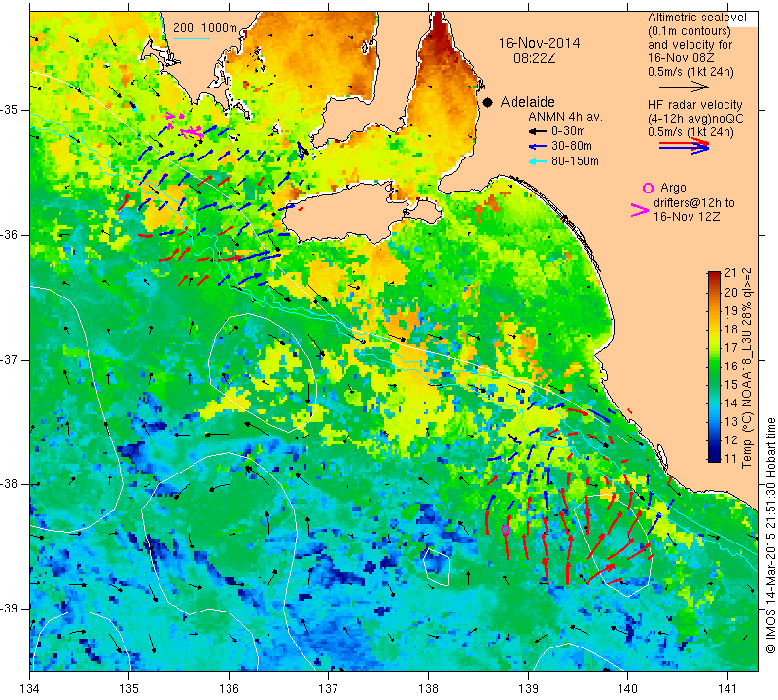The image size is (778, 700).
Task: Click the magenta Argo circle legend symbol
Action: [x=648, y=188]
